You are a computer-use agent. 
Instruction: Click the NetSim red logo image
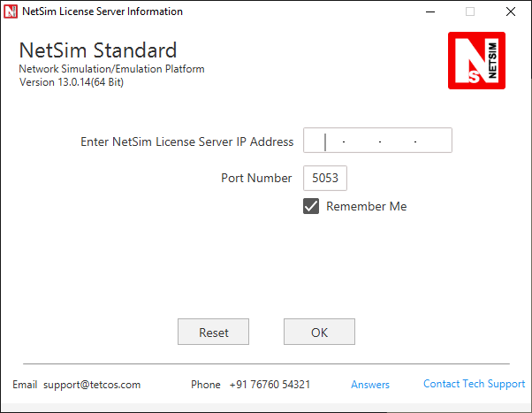(476, 60)
